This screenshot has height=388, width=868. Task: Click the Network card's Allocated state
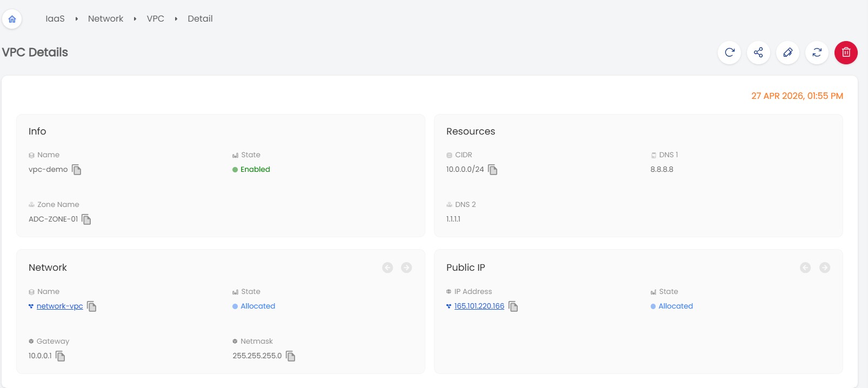click(258, 306)
